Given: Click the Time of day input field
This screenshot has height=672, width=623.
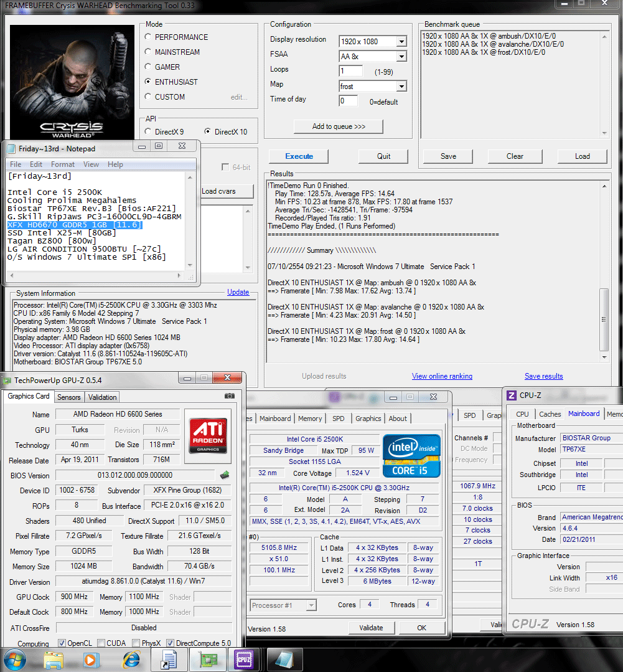Looking at the screenshot, I should click(348, 101).
